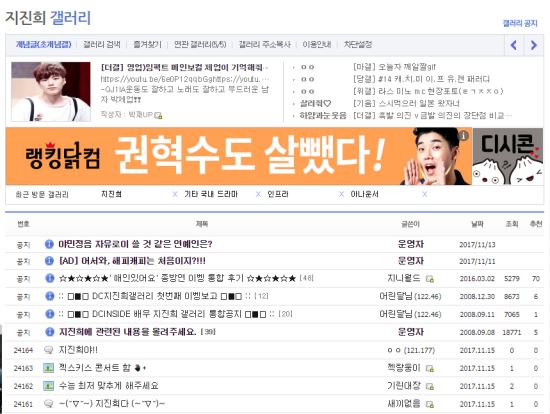Screen dimensions: 550x414
Task: Click the ad info icon on orange banner
Action: click(x=463, y=135)
